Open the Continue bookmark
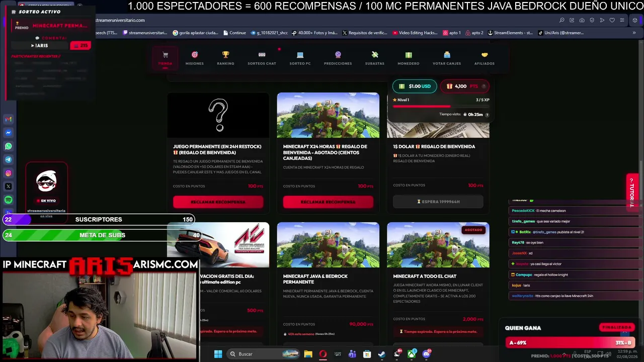 coord(234,33)
